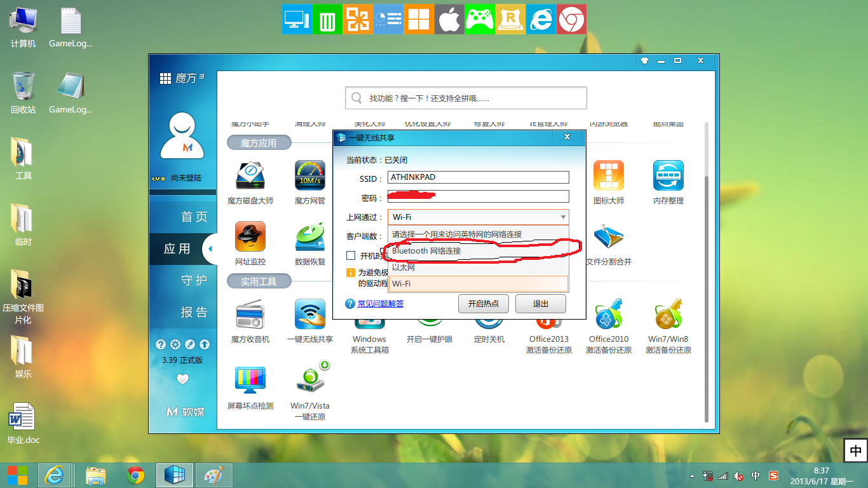Open 屏幕坏点检测 dead pixel test
868x488 pixels.
[250, 381]
